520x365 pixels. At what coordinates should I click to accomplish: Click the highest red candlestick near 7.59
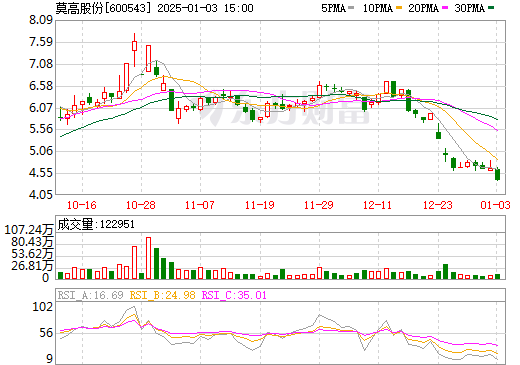click(135, 46)
